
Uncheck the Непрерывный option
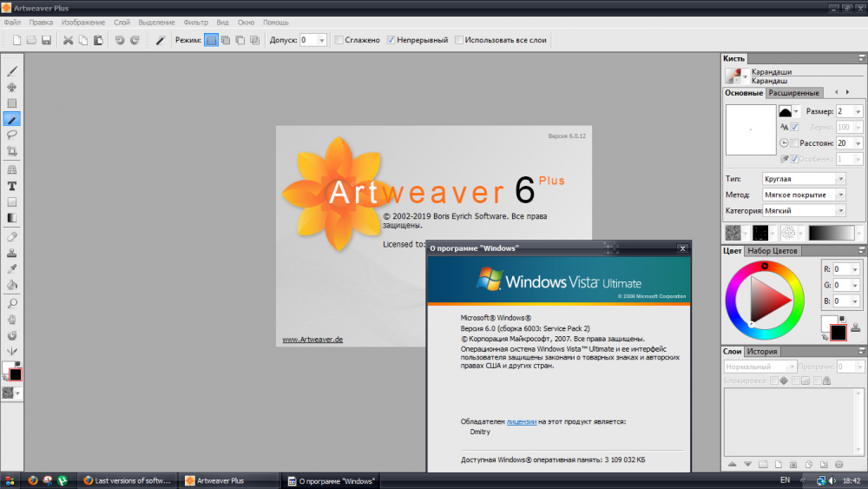click(391, 40)
